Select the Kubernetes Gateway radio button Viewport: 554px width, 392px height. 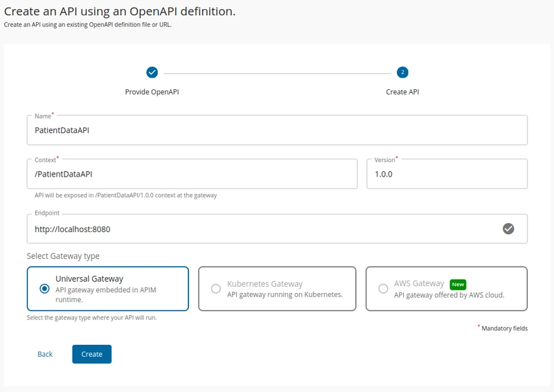pyautogui.click(x=215, y=289)
